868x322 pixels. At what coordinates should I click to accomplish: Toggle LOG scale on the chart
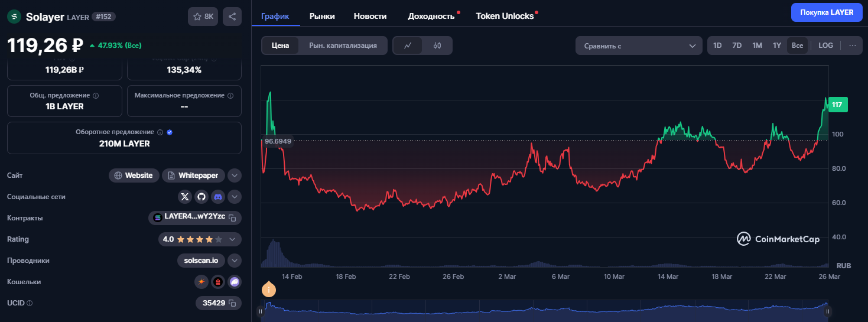pyautogui.click(x=825, y=45)
